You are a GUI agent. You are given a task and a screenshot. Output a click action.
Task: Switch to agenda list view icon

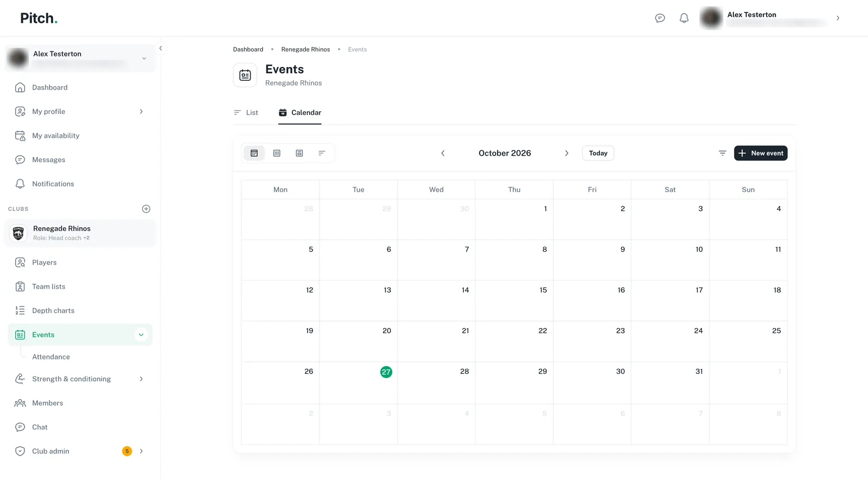322,153
